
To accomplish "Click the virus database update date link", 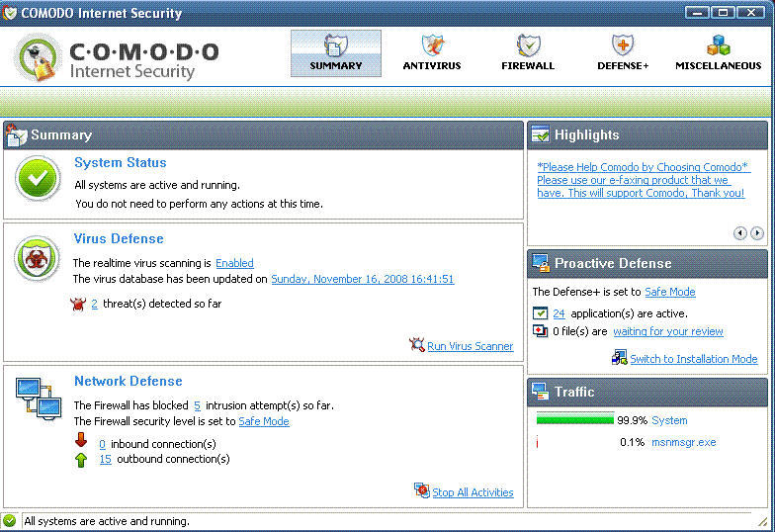I will [362, 279].
